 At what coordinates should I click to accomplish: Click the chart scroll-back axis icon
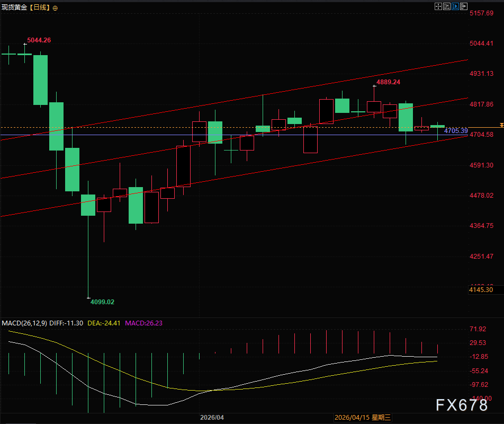[447, 6]
